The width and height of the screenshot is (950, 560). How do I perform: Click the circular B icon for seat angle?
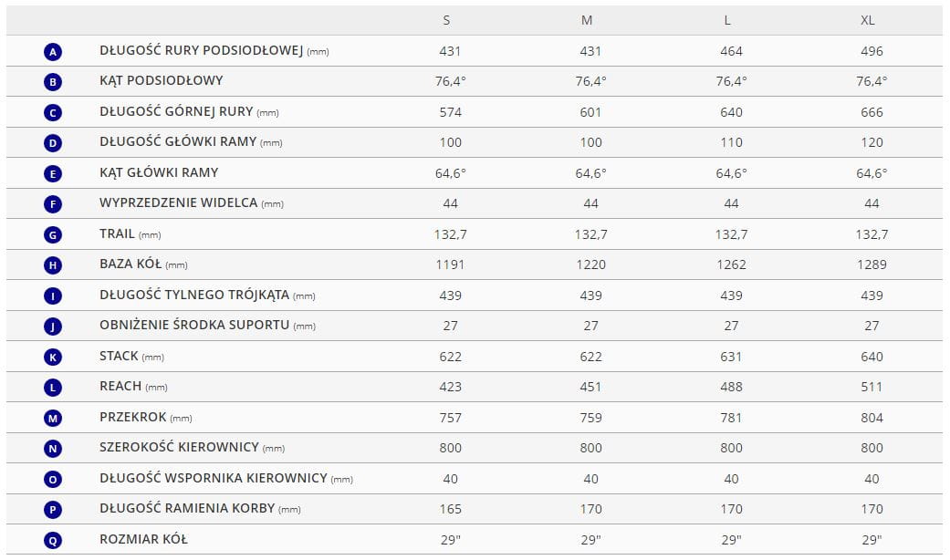(x=53, y=82)
